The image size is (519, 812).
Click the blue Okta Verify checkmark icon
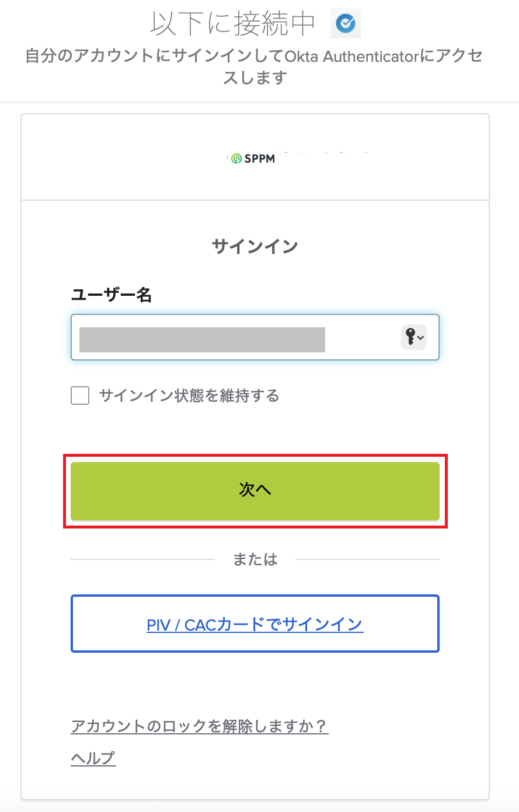346,24
